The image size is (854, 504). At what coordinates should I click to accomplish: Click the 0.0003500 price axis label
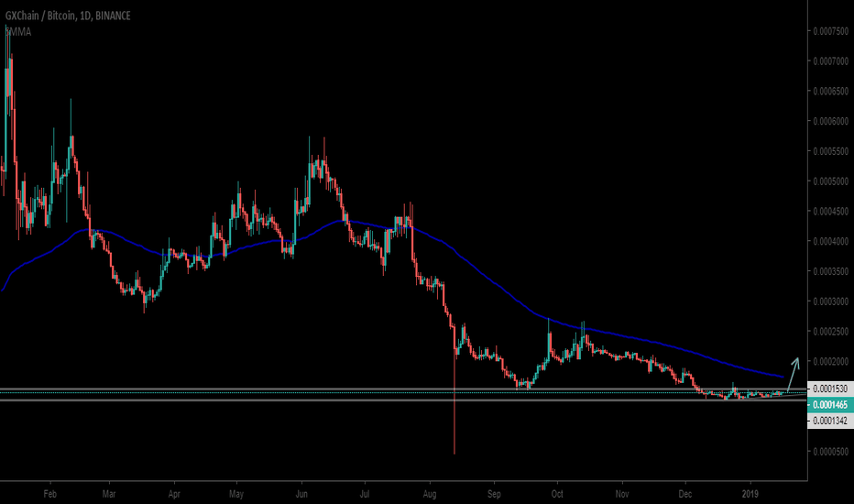830,271
